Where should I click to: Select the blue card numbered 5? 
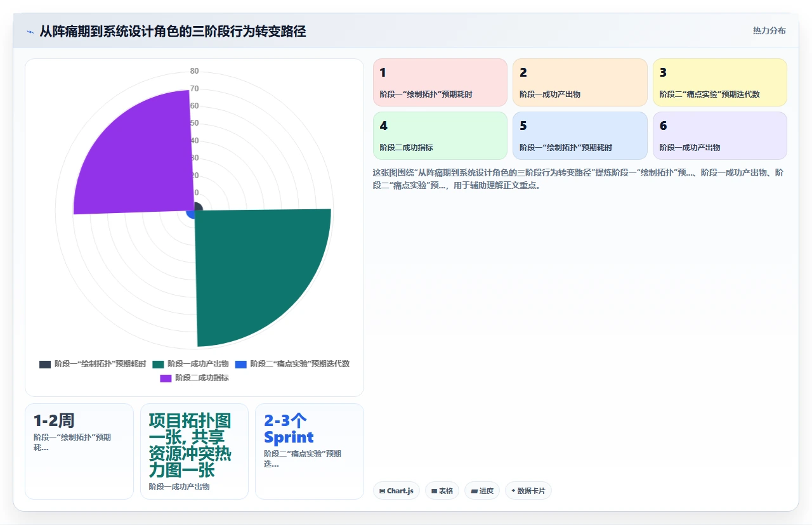[580, 136]
